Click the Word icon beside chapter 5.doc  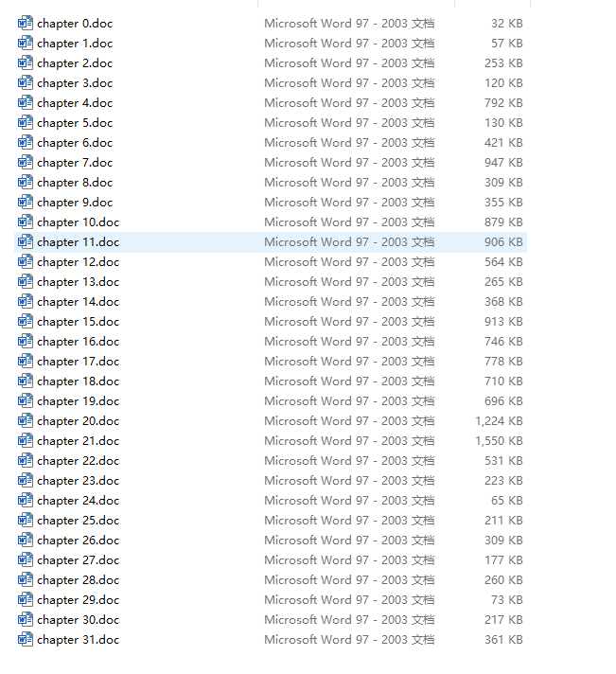26,122
